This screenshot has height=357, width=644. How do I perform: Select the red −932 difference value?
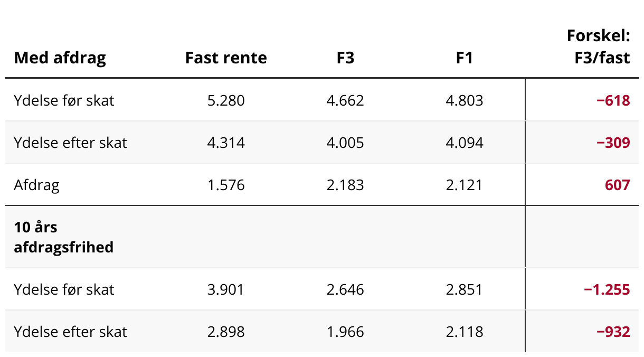pos(613,332)
